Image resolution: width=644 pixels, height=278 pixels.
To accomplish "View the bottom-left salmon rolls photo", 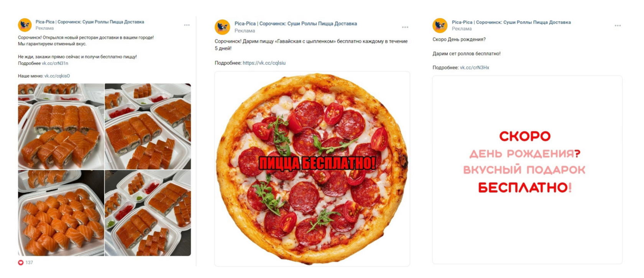I will coord(61,213).
